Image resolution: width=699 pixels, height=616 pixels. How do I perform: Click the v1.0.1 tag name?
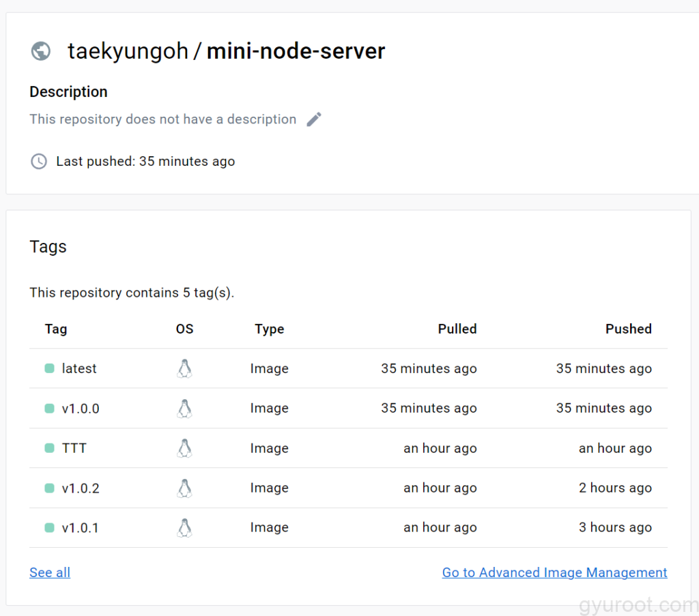tap(81, 528)
